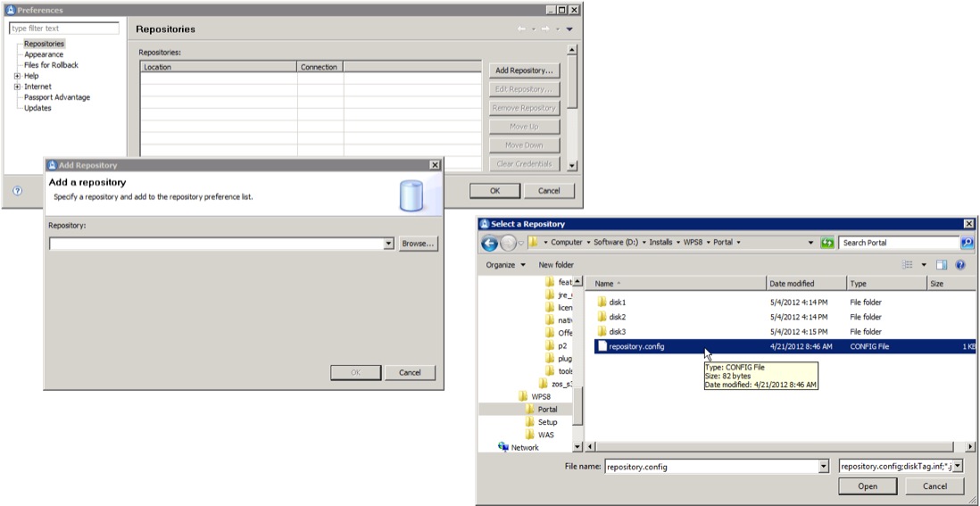Click the Repository text field
The width and height of the screenshot is (980, 506).
coord(216,244)
